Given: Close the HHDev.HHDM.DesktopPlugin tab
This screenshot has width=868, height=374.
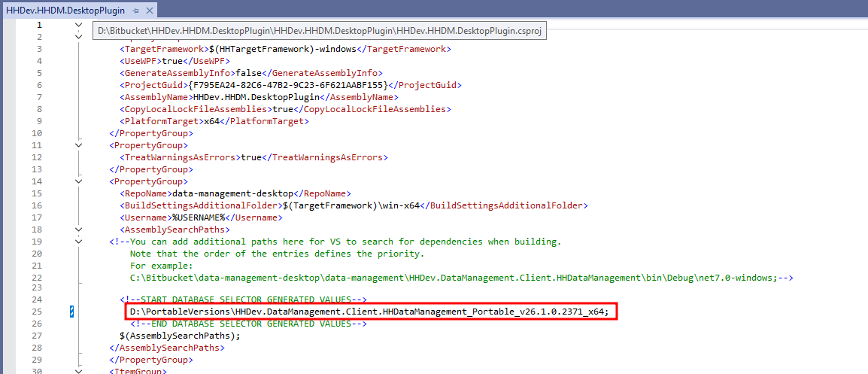Looking at the screenshot, I should click(x=148, y=11).
